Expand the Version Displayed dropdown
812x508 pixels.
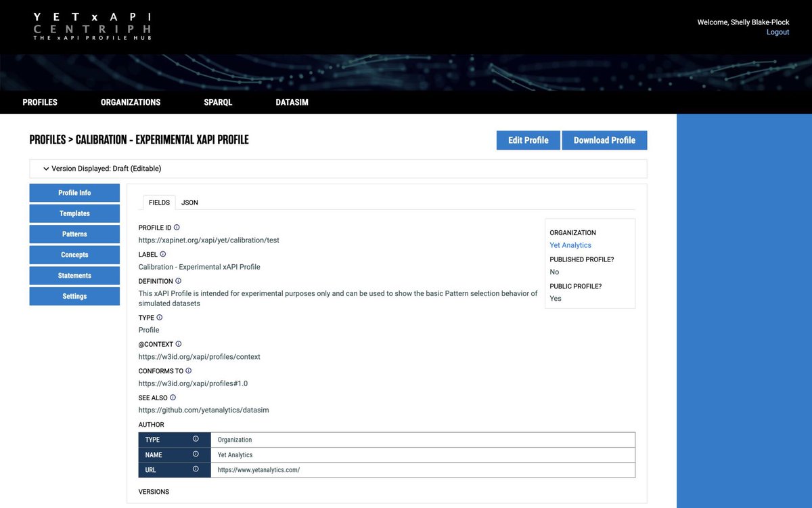pyautogui.click(x=338, y=169)
